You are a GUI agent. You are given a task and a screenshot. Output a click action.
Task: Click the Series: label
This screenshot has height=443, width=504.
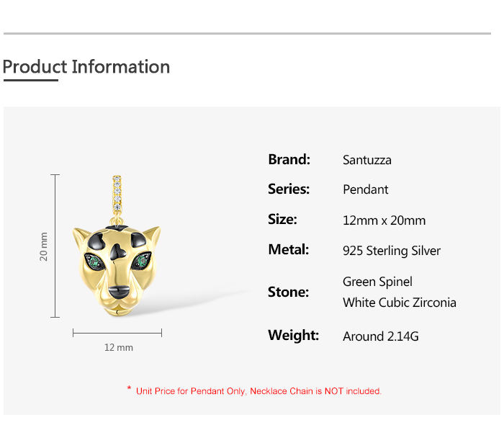pyautogui.click(x=289, y=189)
